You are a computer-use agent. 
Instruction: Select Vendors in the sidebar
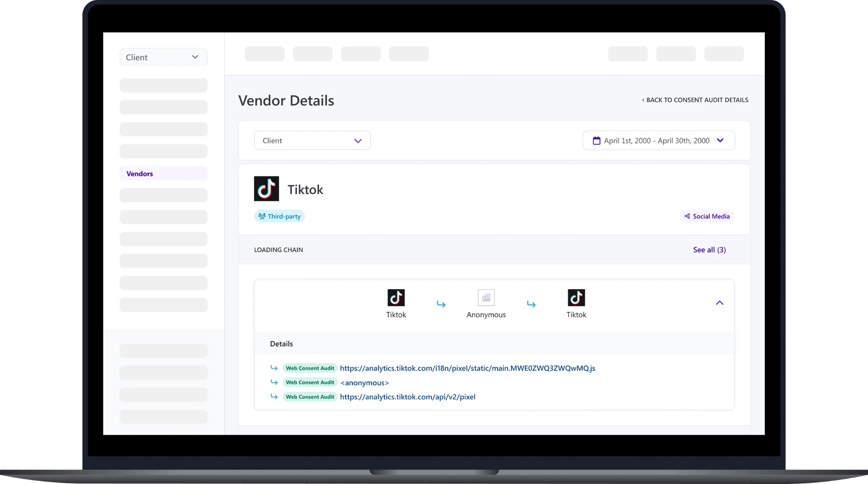164,174
